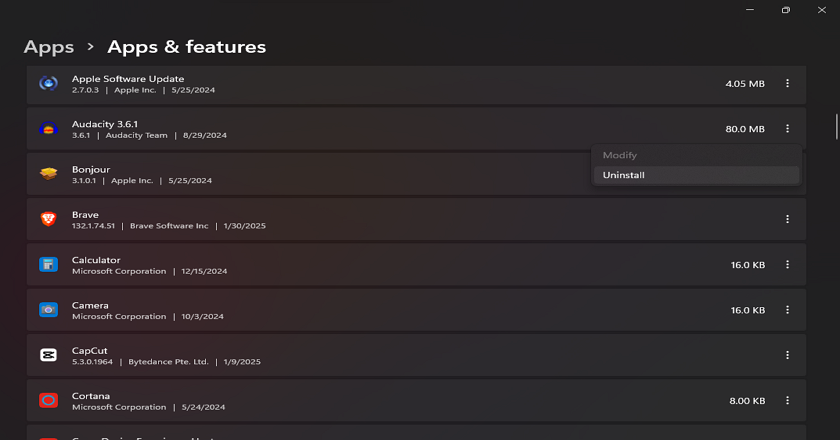Screen dimensions: 840x440
Task: Click the Apple Software Update app icon
Action: coord(48,84)
